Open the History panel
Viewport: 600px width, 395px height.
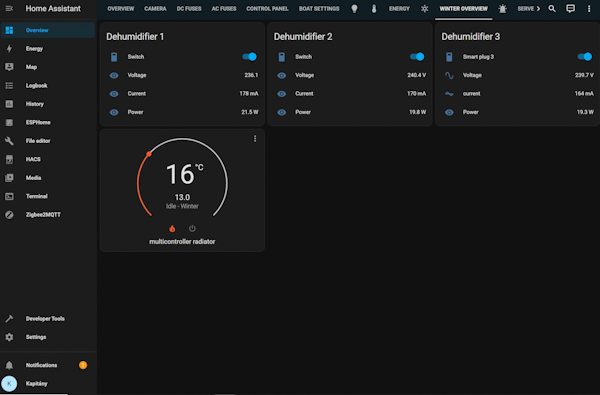[x=48, y=104]
